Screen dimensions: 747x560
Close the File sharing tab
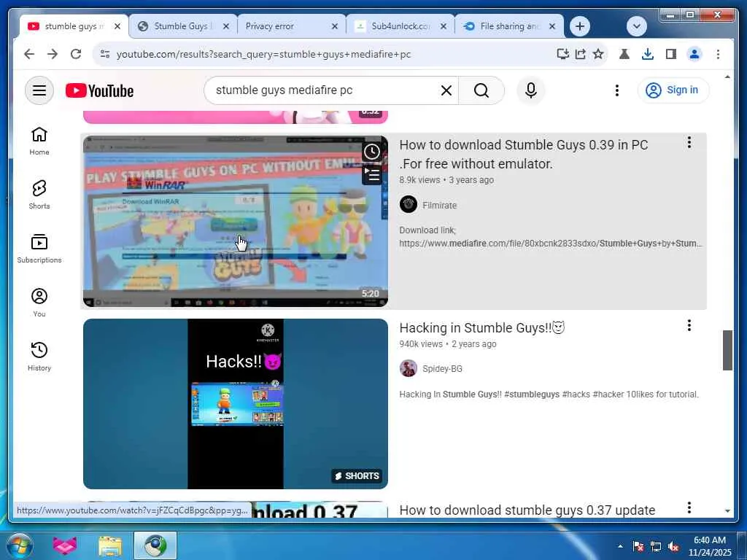point(552,26)
